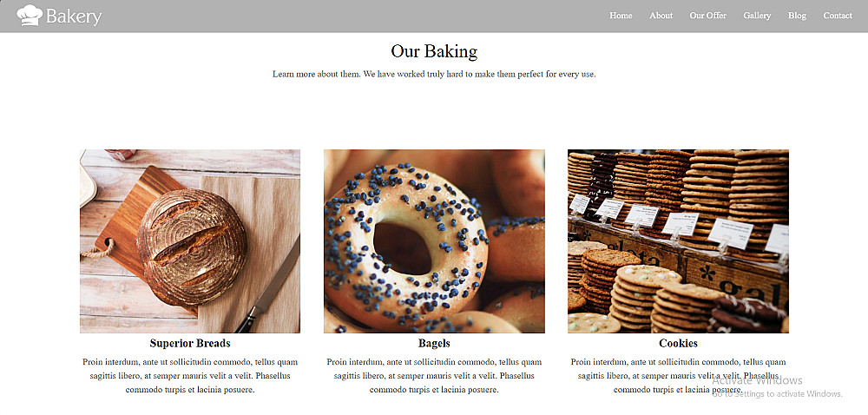This screenshot has height=415, width=868.
Task: Go to the About page
Action: pos(661,16)
